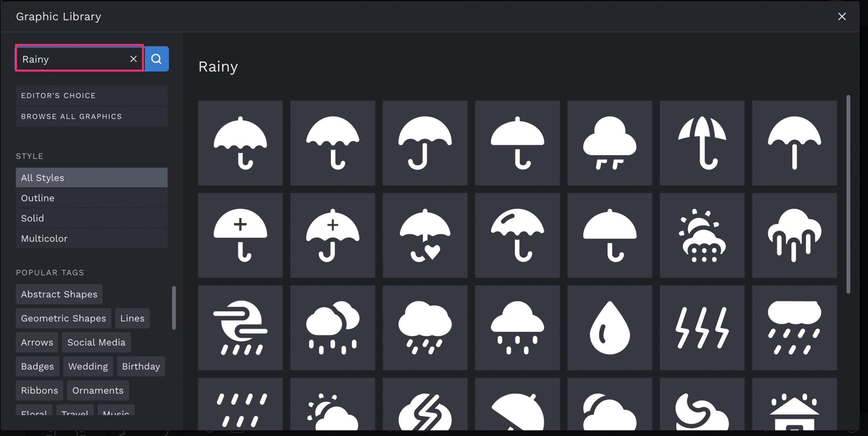868x436 pixels.
Task: Select the Outline style filter
Action: [37, 197]
